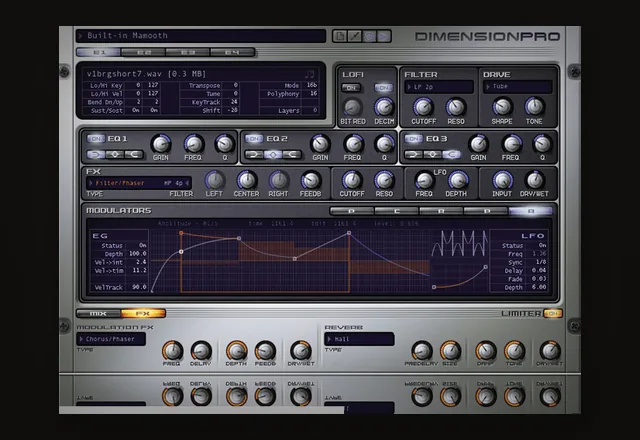This screenshot has width=640, height=440.
Task: Click the new program document icon
Action: pyautogui.click(x=339, y=36)
